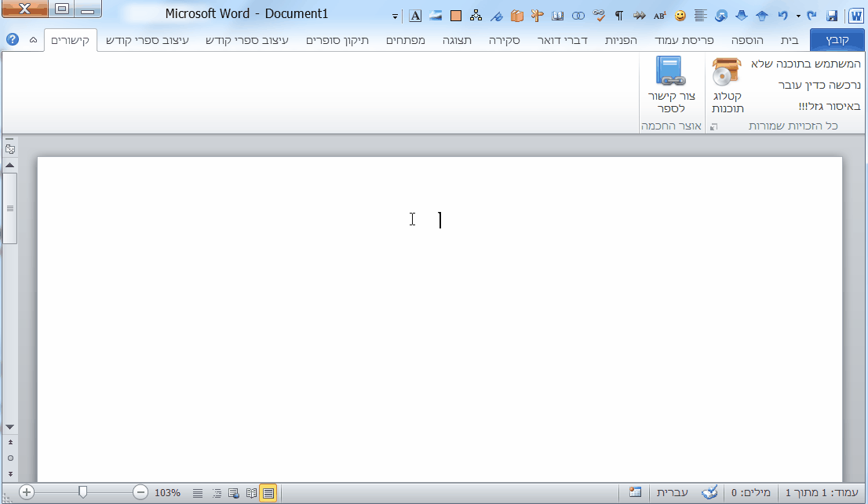Click the landscape picture icon
This screenshot has width=868, height=504.
[436, 16]
